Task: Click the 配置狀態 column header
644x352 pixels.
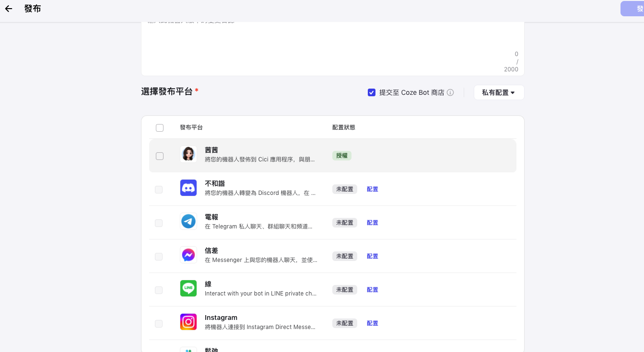Action: tap(344, 127)
